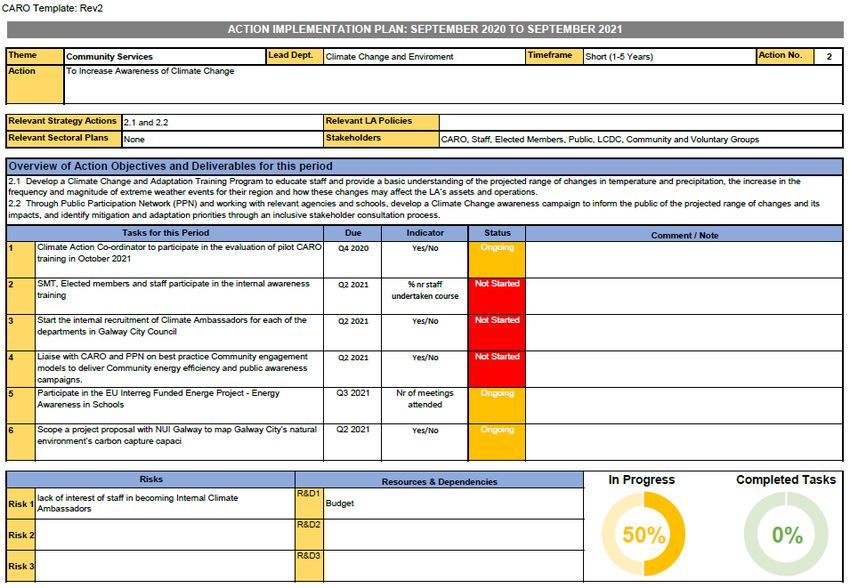Image resolution: width=850 pixels, height=588 pixels.
Task: Click the 'R&D2' label cell
Action: [x=309, y=535]
